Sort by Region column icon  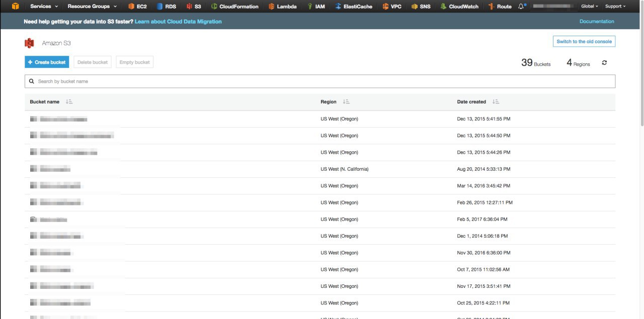click(x=346, y=101)
